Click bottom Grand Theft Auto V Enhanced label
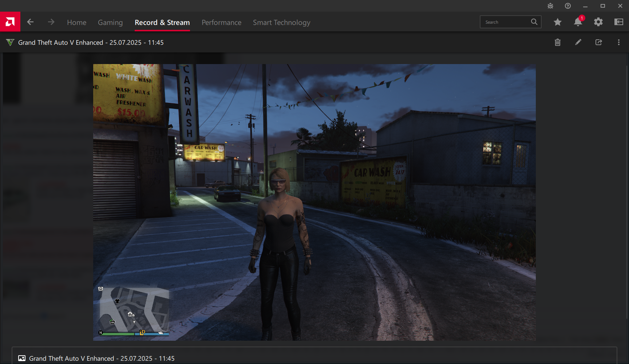The image size is (629, 364). click(102, 359)
